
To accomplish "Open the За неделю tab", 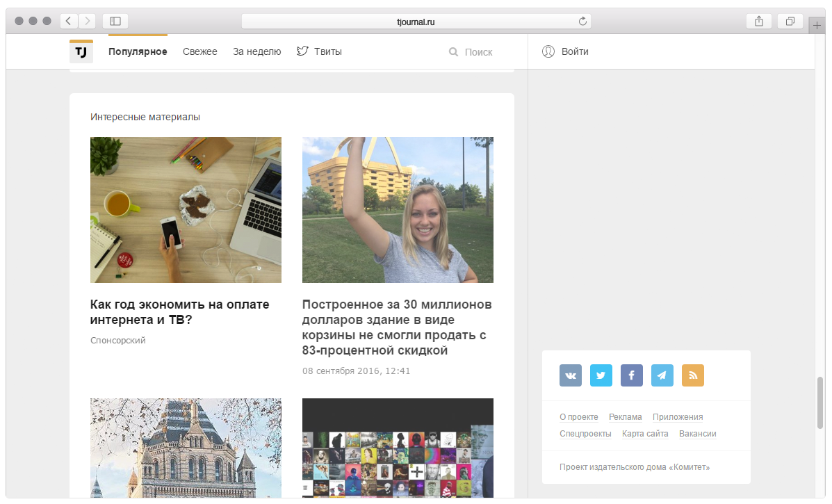I will [257, 51].
